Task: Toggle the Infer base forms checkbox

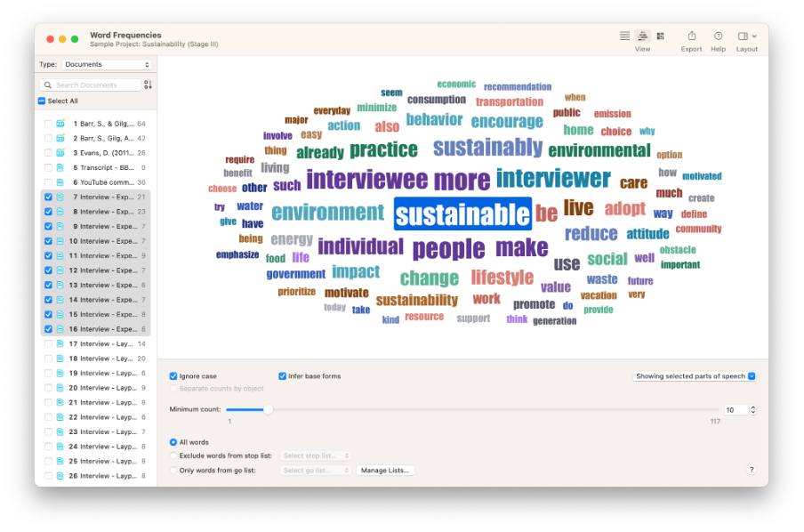Action: point(282,376)
